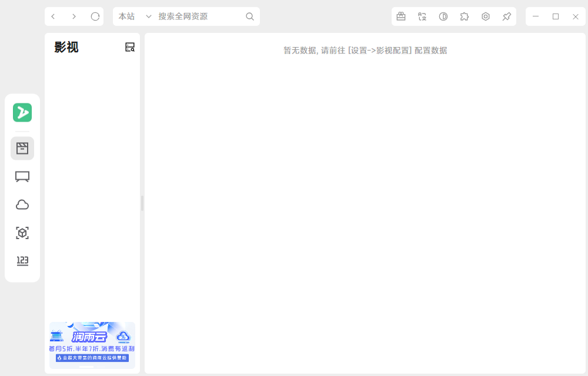Click inside the 搜索全网资源 search field
This screenshot has width=588, height=376.
[x=194, y=16]
